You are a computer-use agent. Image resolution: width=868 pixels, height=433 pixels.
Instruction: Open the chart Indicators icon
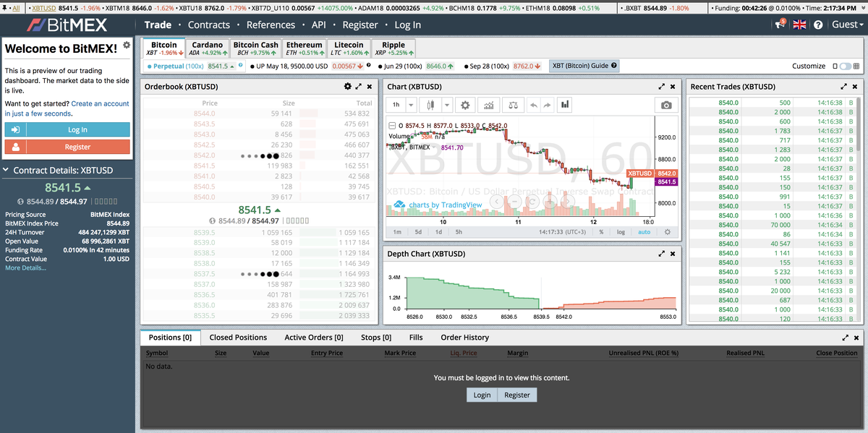(489, 105)
